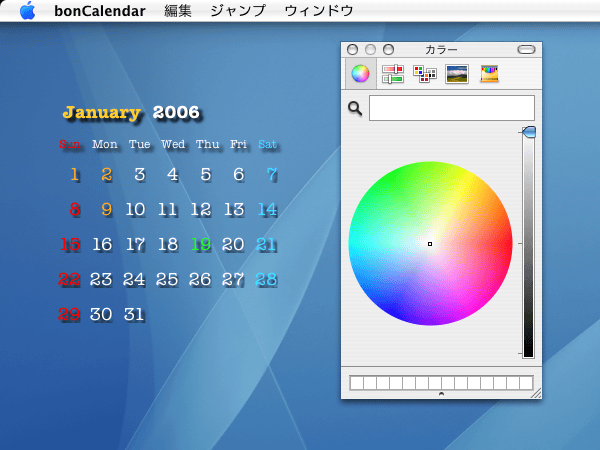This screenshot has width=600, height=450.
Task: Select January 7 on the calendar
Action: pos(272,175)
